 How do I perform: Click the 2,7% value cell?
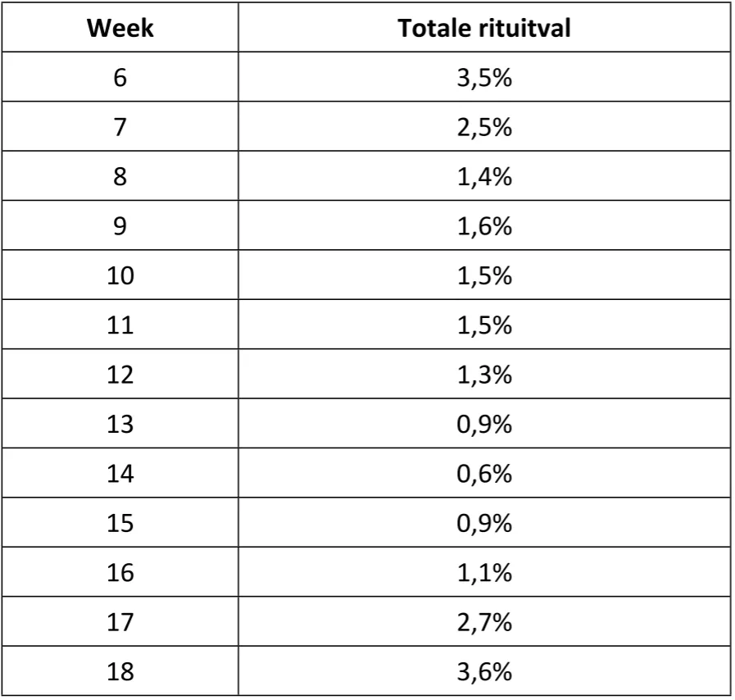[483, 621]
